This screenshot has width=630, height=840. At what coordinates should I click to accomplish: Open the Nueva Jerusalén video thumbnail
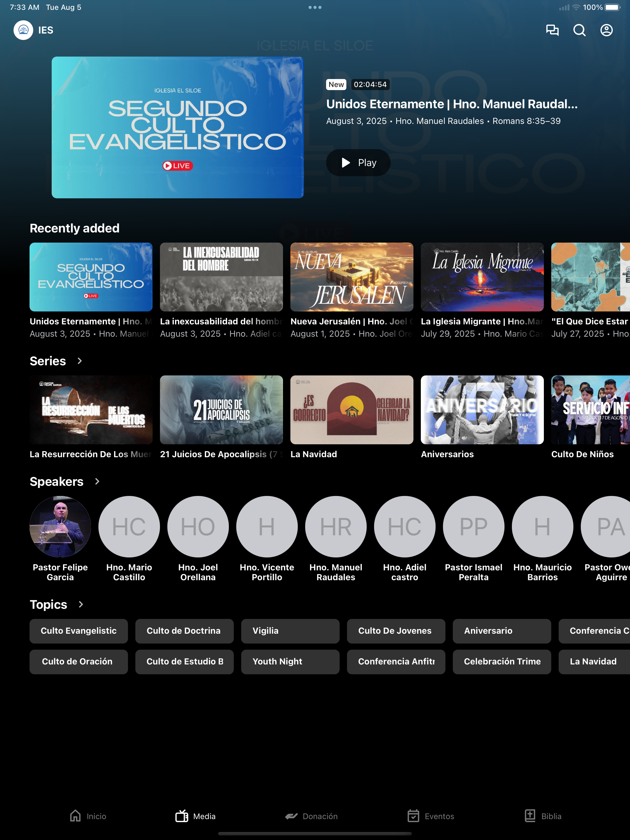point(352,277)
